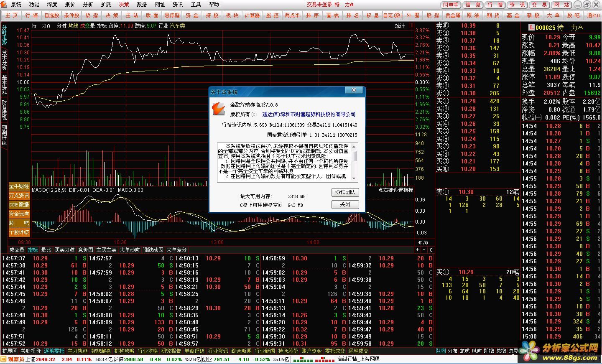
Task: Open the 功能 menu
Action: pyautogui.click(x=34, y=4)
